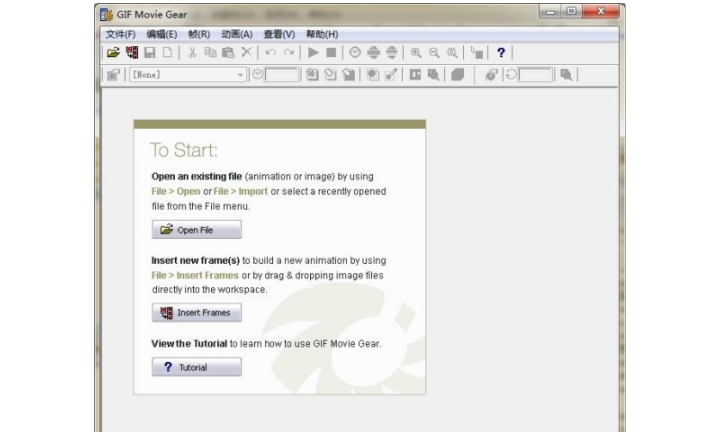Click the Copy icon in toolbar
This screenshot has width=720, height=432.
210,52
